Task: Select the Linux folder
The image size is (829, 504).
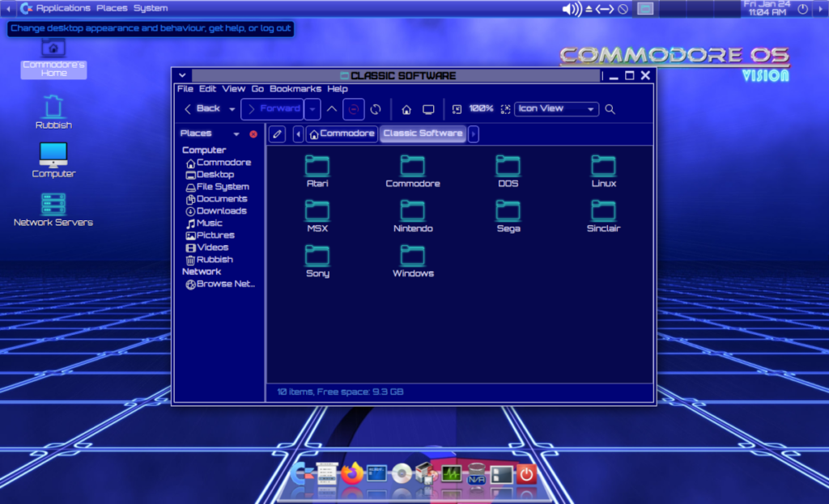Action: [x=603, y=171]
